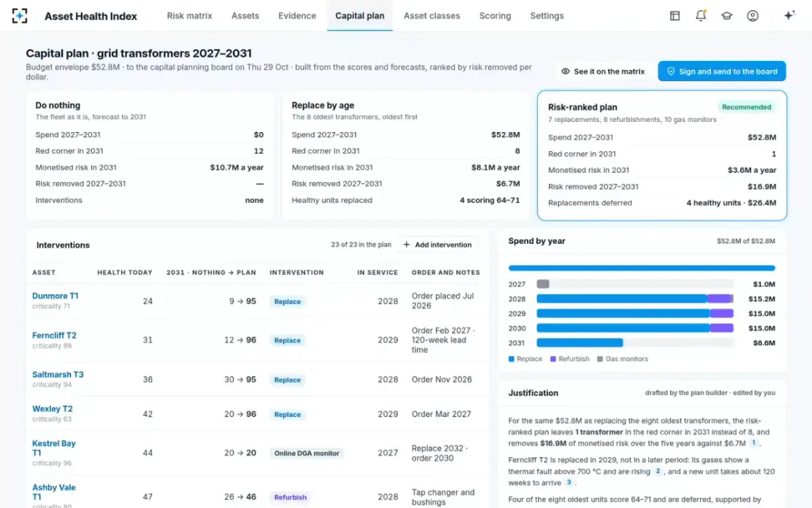Select the Replace by age scenario card
The image size is (812, 508).
(406, 156)
